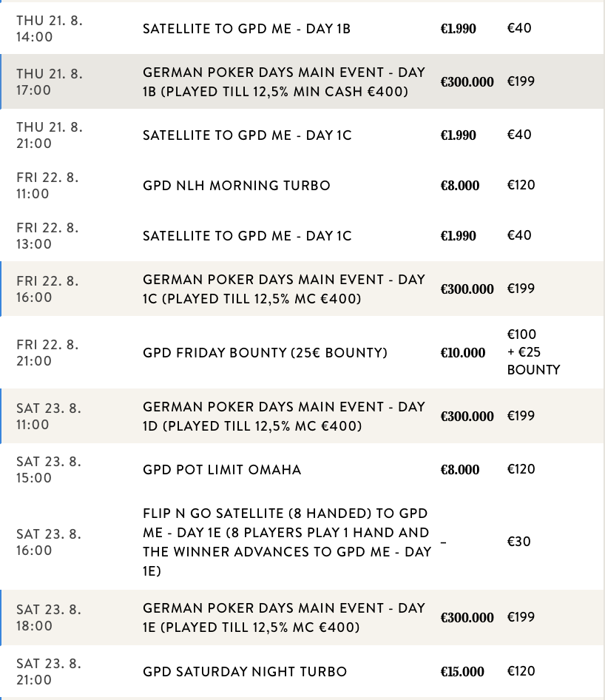Click the €10.000 Friday Bounty guarantee
Image resolution: width=605 pixels, height=700 pixels.
pyautogui.click(x=463, y=353)
